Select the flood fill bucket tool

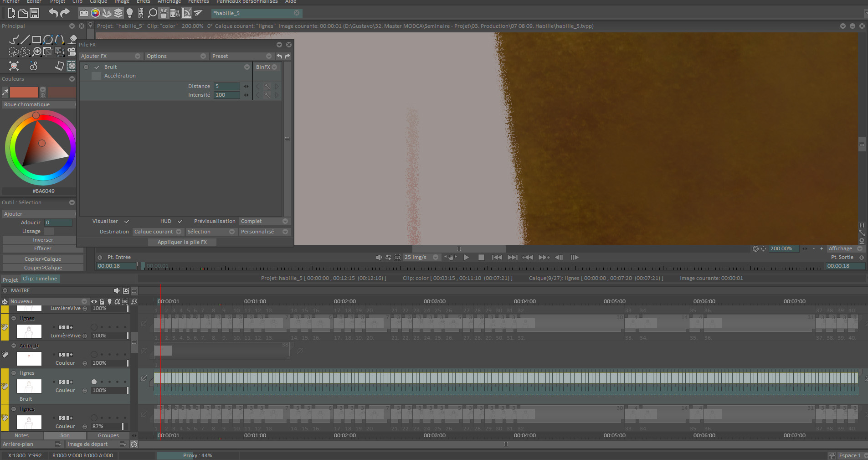pos(72,40)
